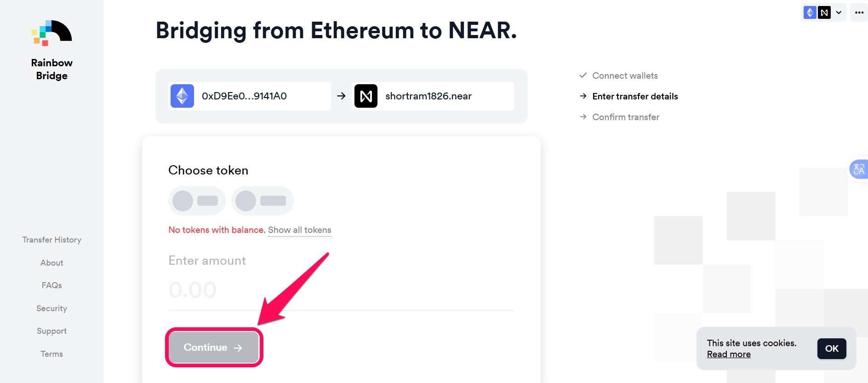Viewport: 868px width, 383px height.
Task: Open the cookie Read more link
Action: coord(729,354)
